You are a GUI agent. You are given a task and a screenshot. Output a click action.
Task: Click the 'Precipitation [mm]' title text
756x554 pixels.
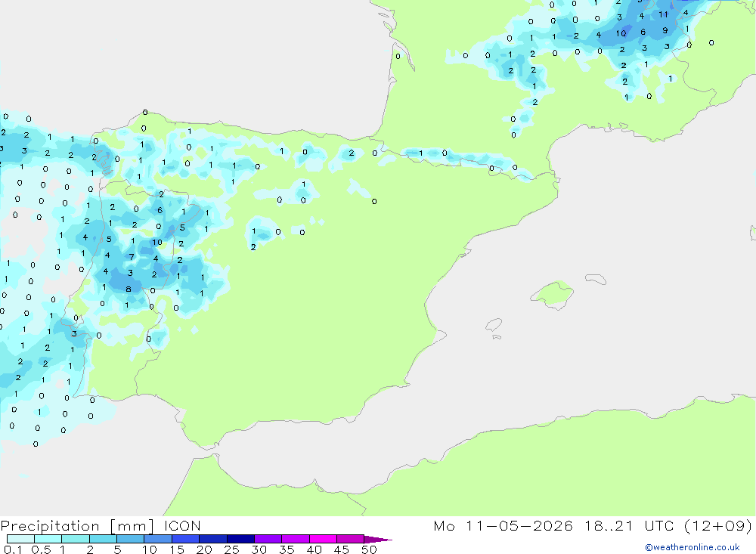tap(77, 526)
